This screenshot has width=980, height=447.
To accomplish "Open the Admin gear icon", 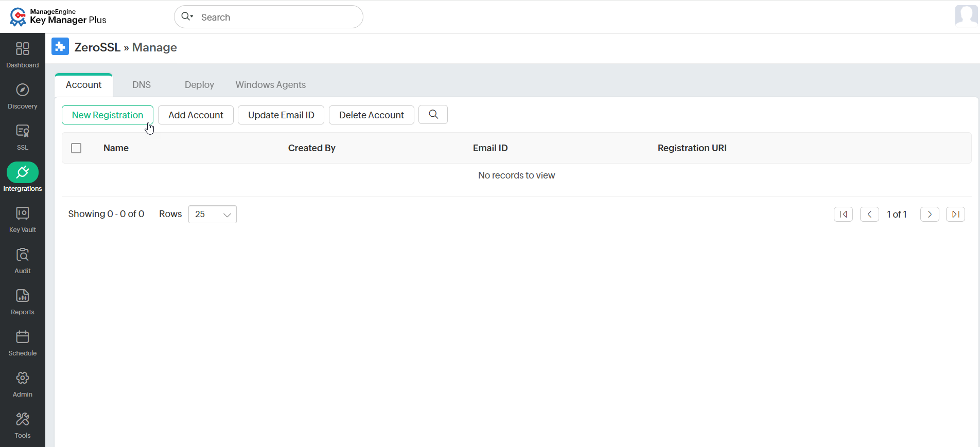I will click(23, 378).
